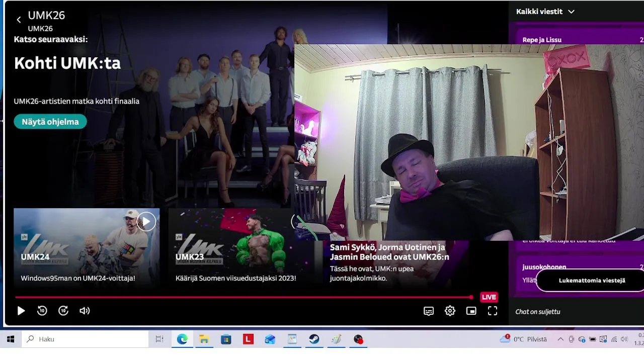The image size is (644, 362).
Task: Open the paint app in taskbar
Action: pos(337,339)
